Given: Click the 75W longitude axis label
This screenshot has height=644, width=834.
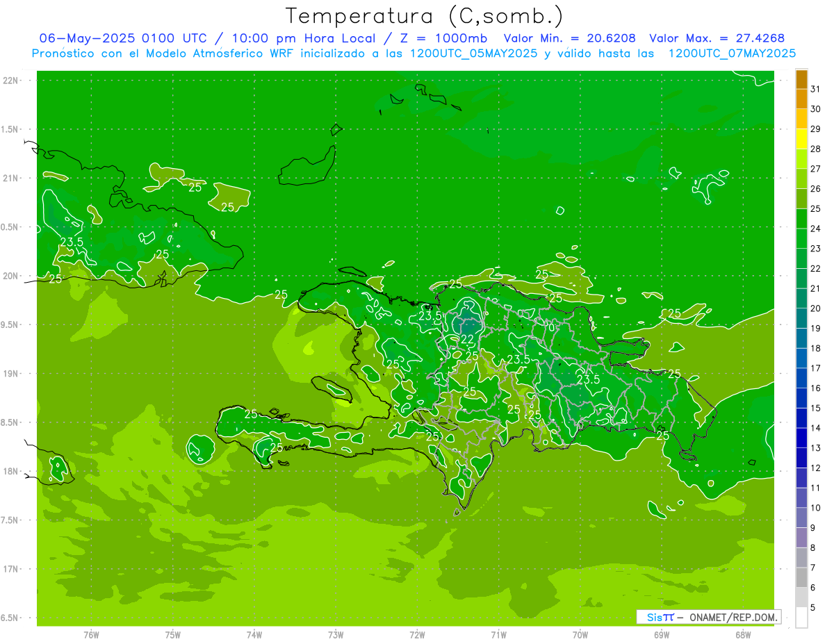Looking at the screenshot, I should 173,635.
